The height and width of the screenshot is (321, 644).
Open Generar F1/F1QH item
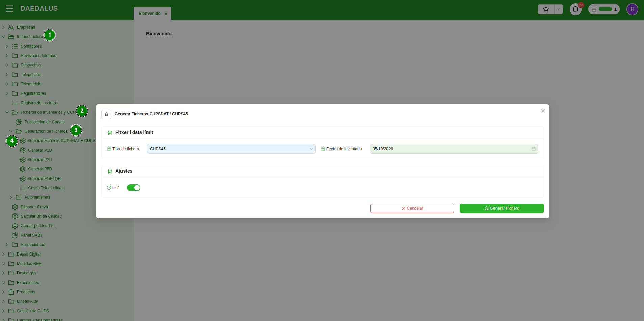coord(44,179)
